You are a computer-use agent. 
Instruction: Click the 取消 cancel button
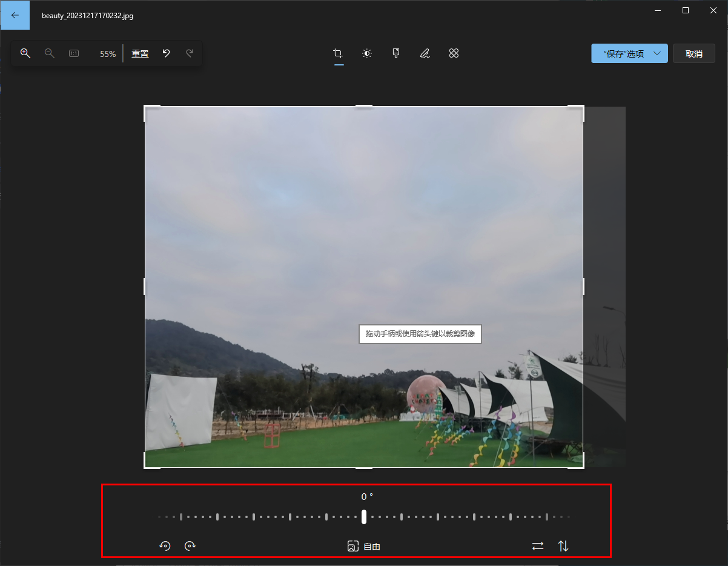coord(694,53)
